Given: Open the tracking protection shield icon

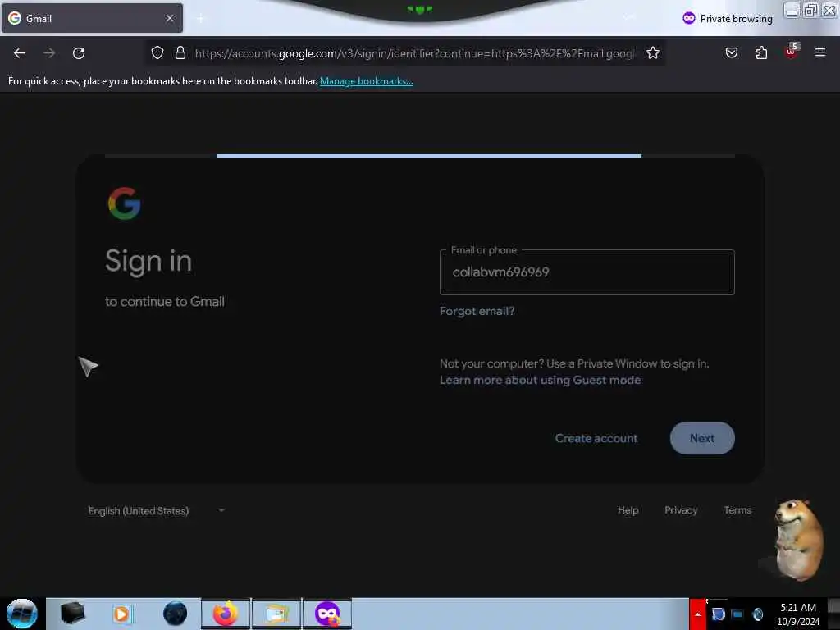Looking at the screenshot, I should tap(157, 52).
